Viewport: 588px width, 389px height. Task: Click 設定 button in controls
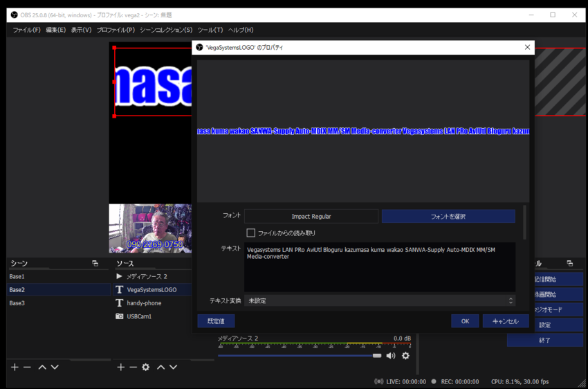[x=559, y=325]
